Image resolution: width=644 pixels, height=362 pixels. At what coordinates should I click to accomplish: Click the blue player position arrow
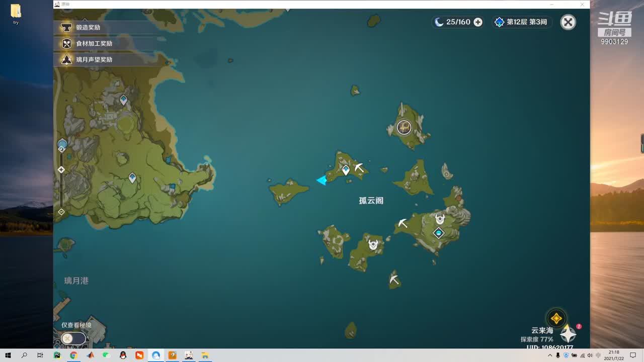click(x=321, y=180)
